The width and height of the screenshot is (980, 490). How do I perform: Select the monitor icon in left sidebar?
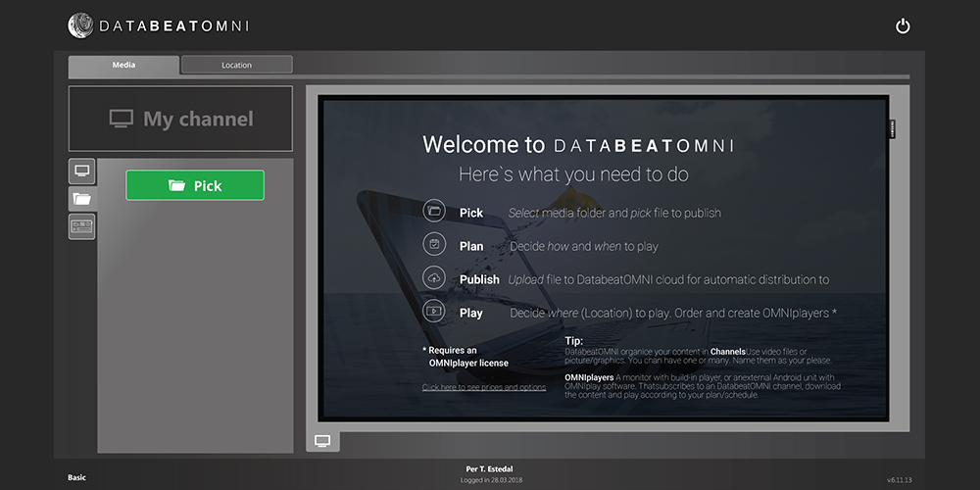click(82, 171)
